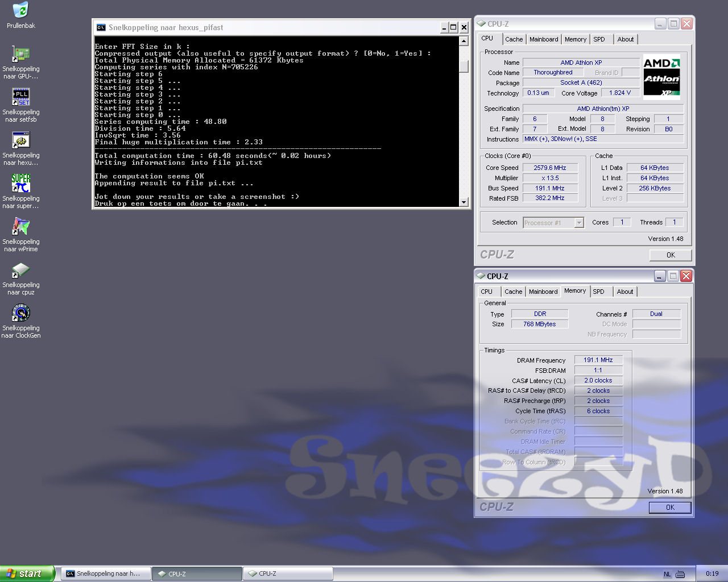Click the memory Type value DDR
The width and height of the screenshot is (728, 582).
coord(540,314)
